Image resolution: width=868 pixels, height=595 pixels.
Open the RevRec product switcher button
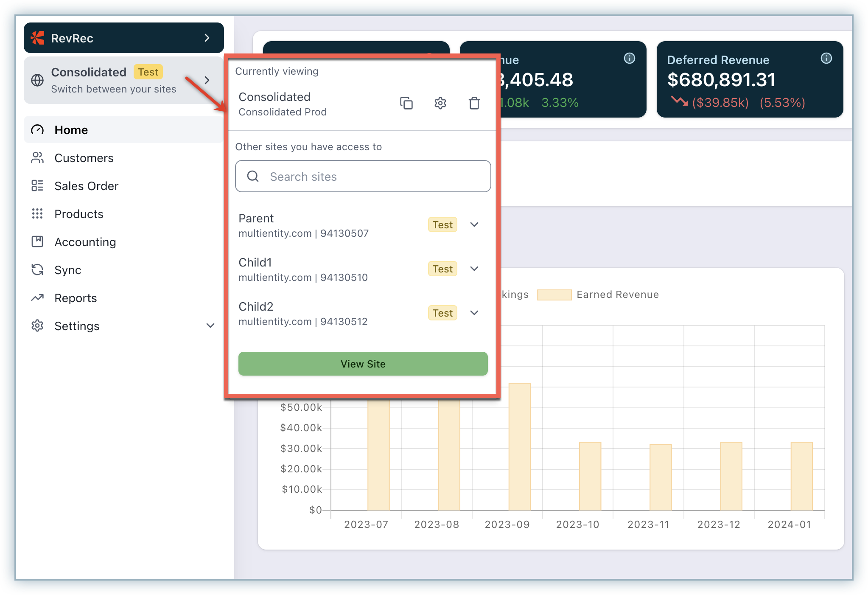tap(123, 38)
